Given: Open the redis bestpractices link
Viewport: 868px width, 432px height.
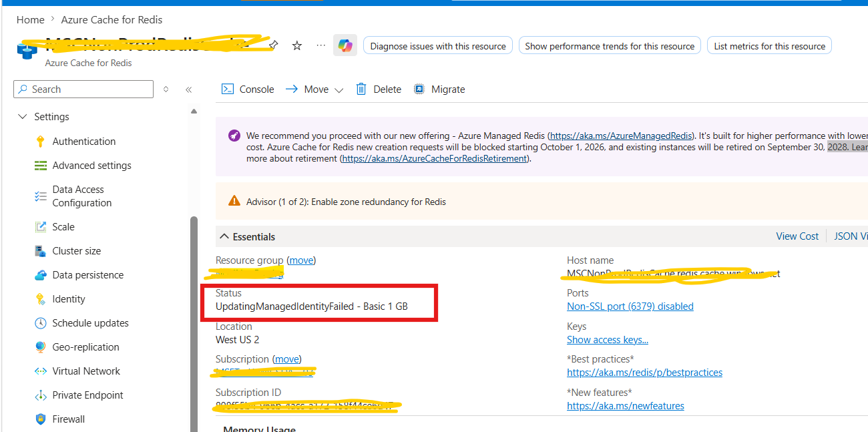Looking at the screenshot, I should [x=644, y=372].
